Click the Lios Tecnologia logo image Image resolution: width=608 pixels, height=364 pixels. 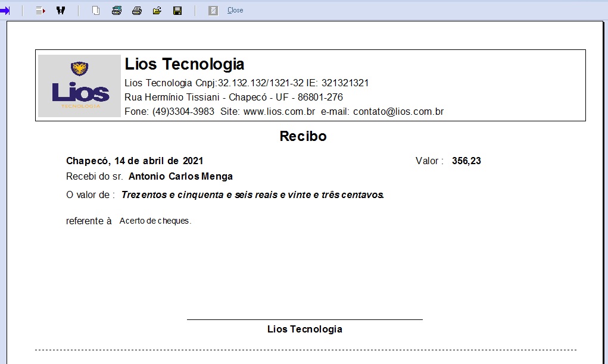click(80, 86)
